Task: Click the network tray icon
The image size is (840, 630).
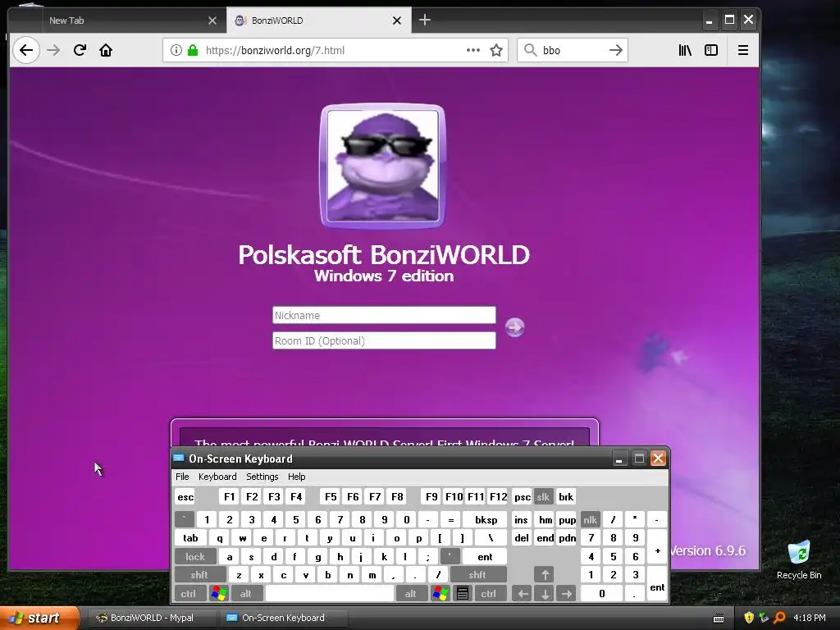Action: [x=764, y=618]
